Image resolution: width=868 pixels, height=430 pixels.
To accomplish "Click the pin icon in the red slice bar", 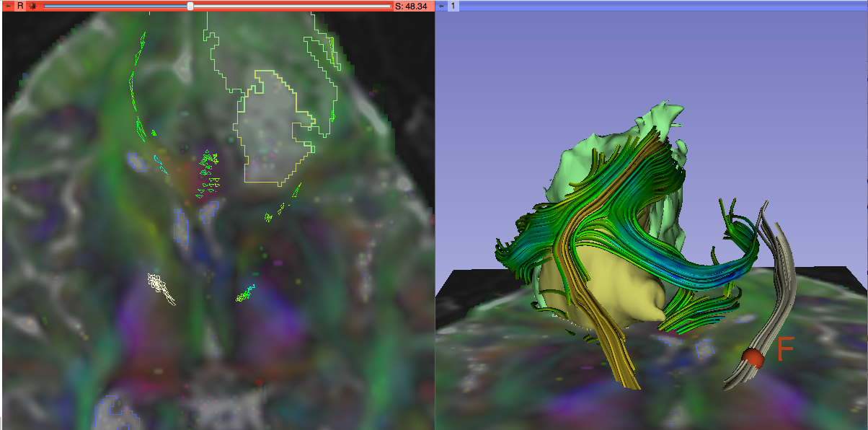I will [x=8, y=6].
